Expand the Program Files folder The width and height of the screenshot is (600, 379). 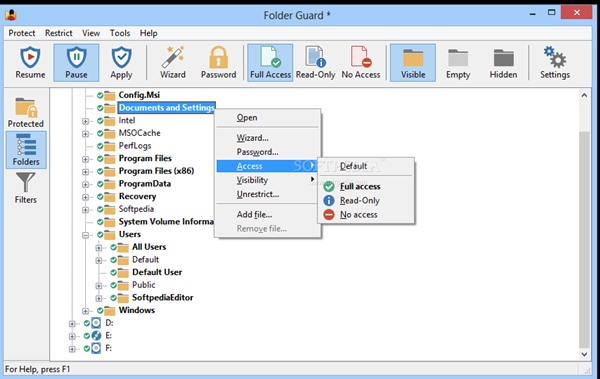coord(85,159)
